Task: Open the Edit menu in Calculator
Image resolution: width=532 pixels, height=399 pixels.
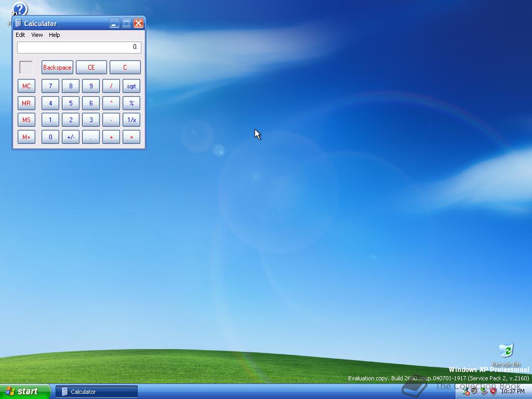Action: coord(20,35)
